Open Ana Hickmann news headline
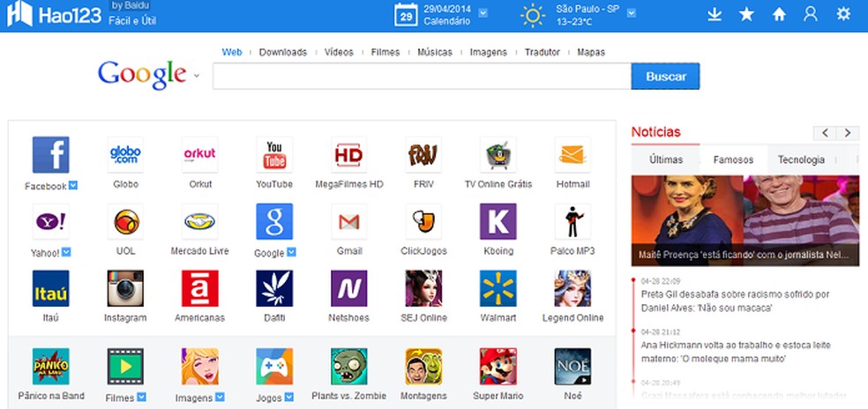The image size is (868, 409). [736, 352]
